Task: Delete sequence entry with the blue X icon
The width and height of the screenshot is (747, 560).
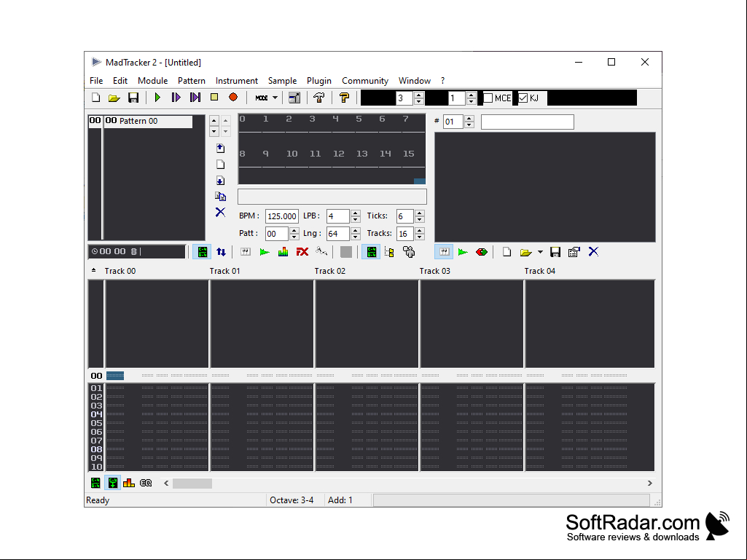Action: (220, 213)
